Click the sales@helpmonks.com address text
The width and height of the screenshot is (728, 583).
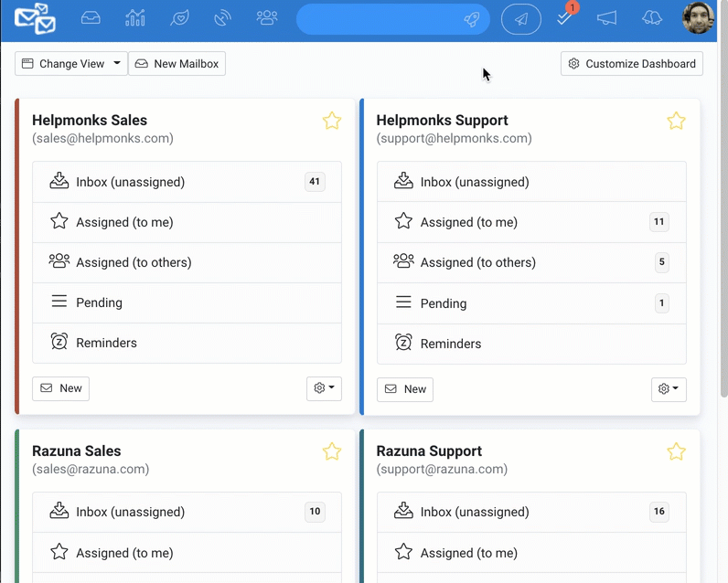[102, 138]
